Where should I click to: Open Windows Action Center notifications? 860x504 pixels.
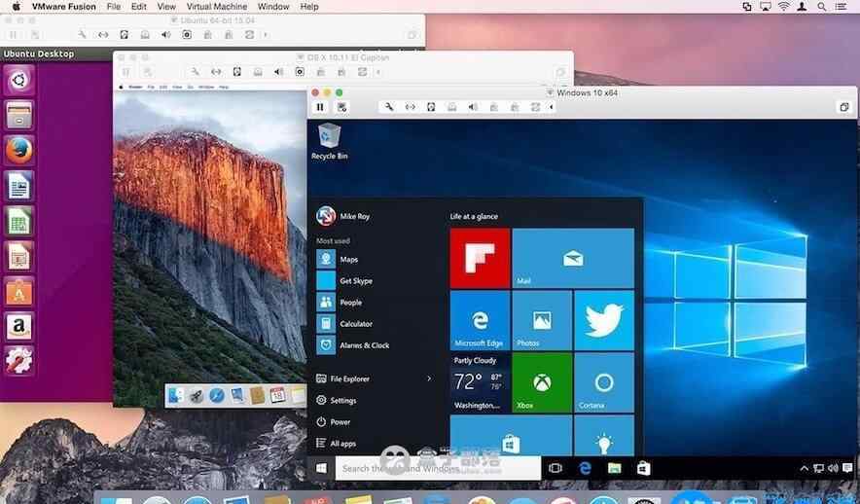tap(847, 468)
